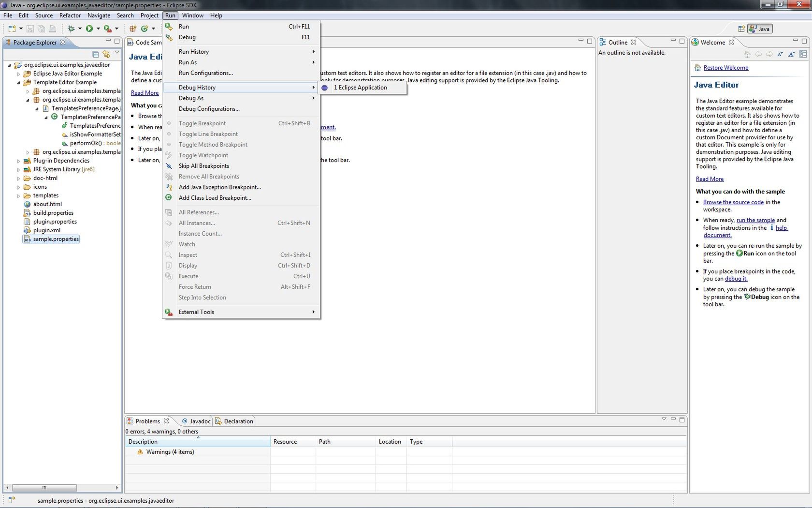Click the run the sample link

click(755, 220)
